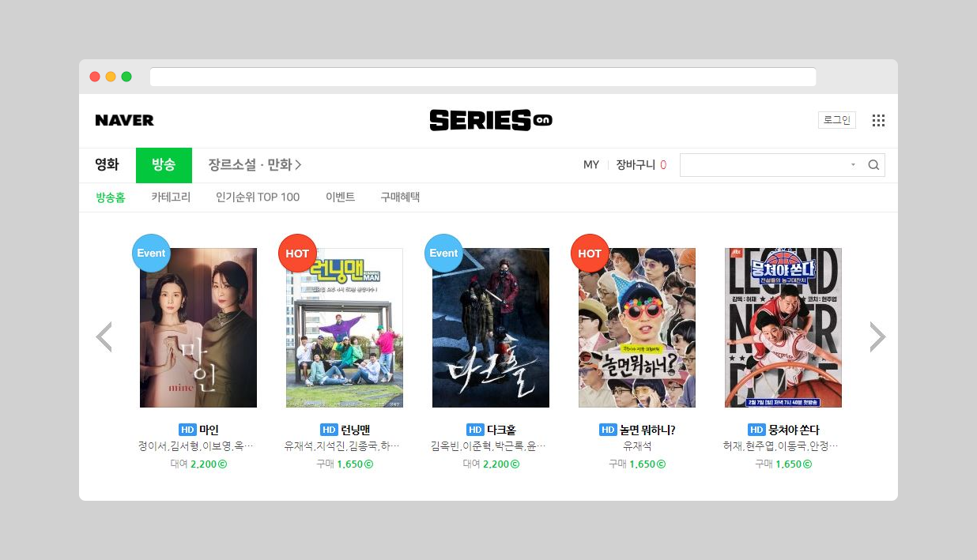The image size is (977, 560).
Task: Click the HD icon beside 뭉쳐야 쏜다
Action: click(x=757, y=430)
